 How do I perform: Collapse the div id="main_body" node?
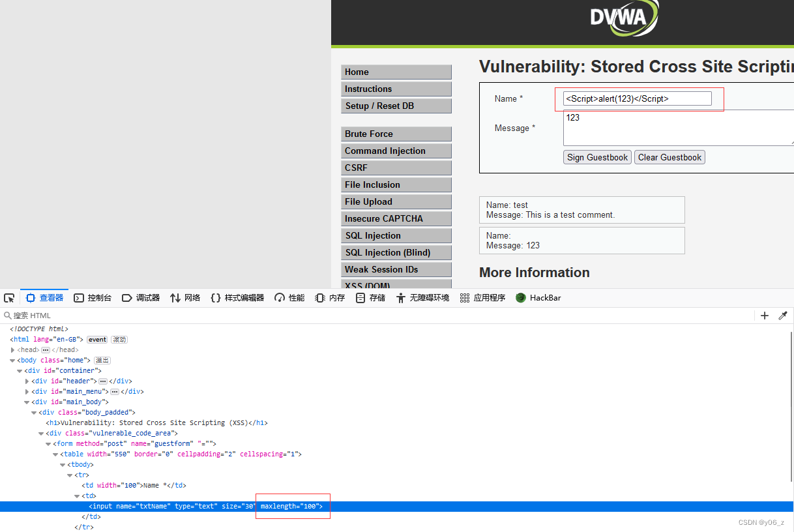(x=27, y=402)
